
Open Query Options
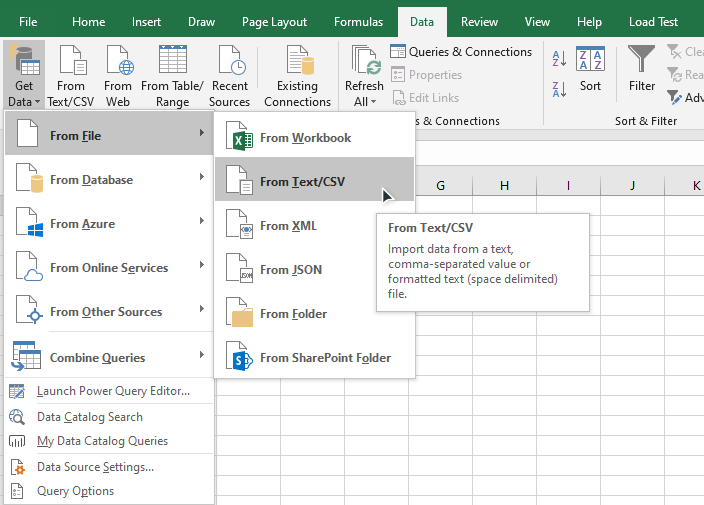[x=109, y=491]
